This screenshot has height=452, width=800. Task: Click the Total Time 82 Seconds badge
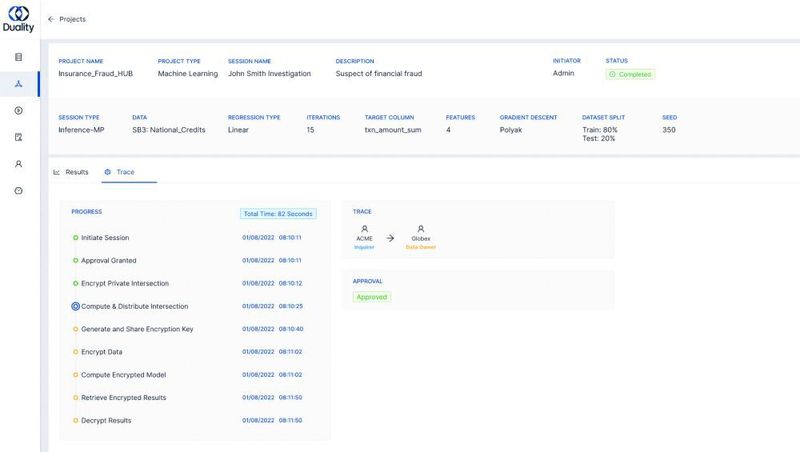[x=278, y=214]
